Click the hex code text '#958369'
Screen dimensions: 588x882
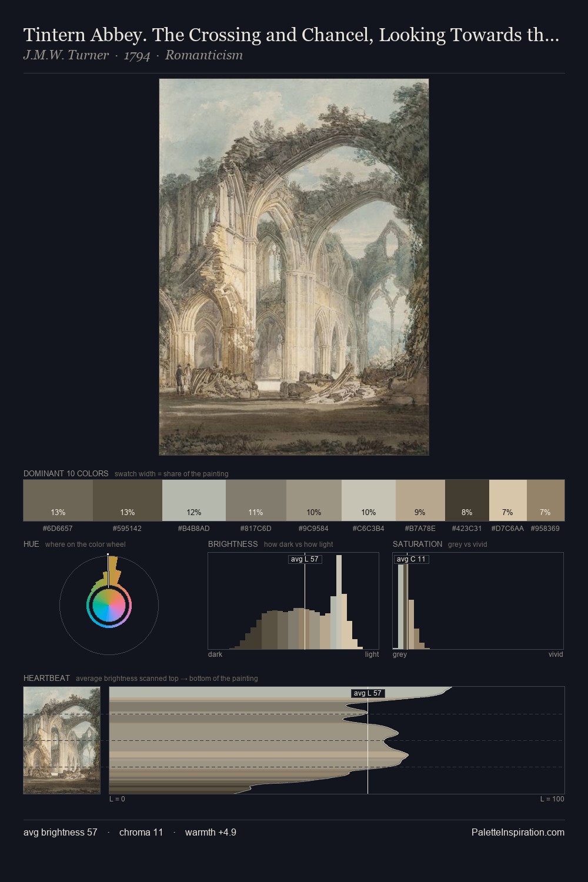click(x=545, y=529)
